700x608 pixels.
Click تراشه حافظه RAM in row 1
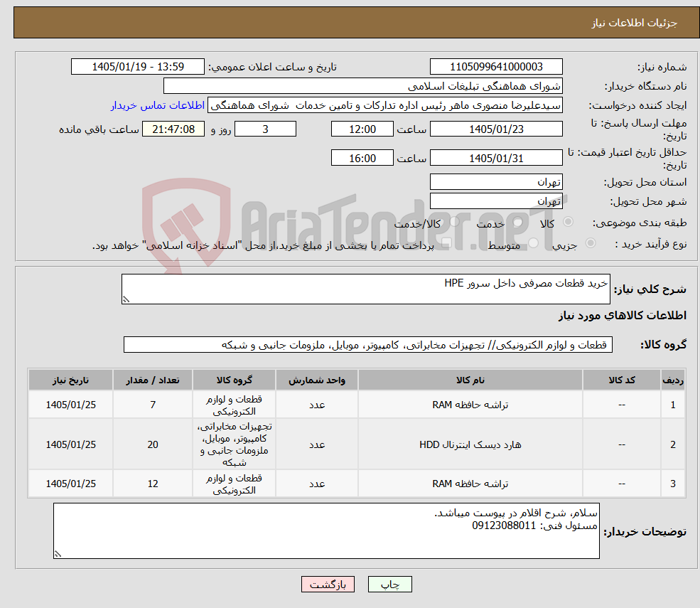click(x=470, y=405)
